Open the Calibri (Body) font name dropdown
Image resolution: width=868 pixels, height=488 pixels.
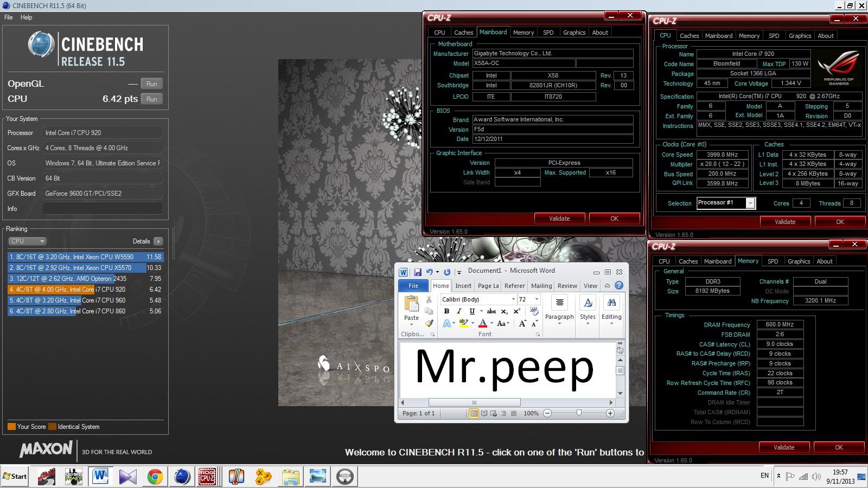click(513, 299)
